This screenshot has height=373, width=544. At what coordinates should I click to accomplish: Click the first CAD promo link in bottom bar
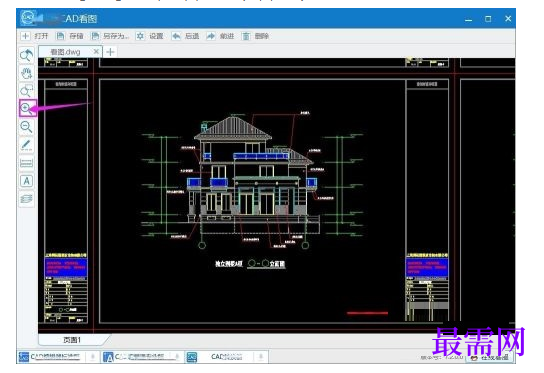[49, 356]
